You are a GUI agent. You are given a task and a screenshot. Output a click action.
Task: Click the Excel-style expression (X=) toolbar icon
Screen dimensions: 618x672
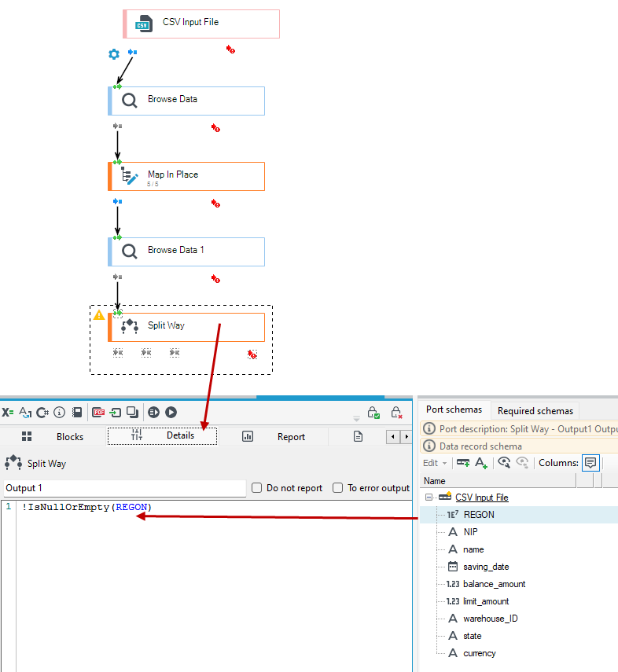(x=8, y=413)
